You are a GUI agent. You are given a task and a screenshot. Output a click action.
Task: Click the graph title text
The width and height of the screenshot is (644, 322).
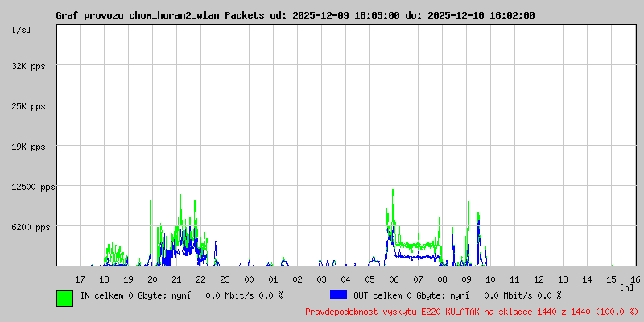pyautogui.click(x=295, y=15)
